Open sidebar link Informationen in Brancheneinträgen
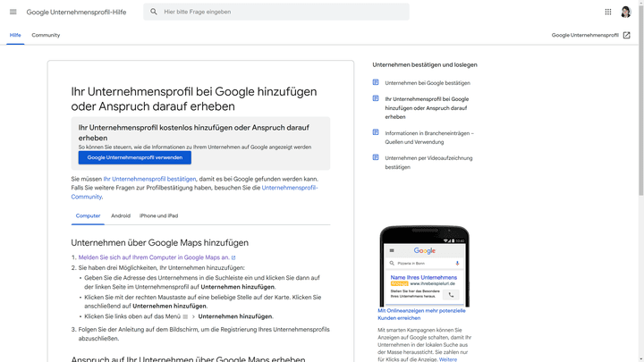This screenshot has width=644, height=362. [x=429, y=138]
